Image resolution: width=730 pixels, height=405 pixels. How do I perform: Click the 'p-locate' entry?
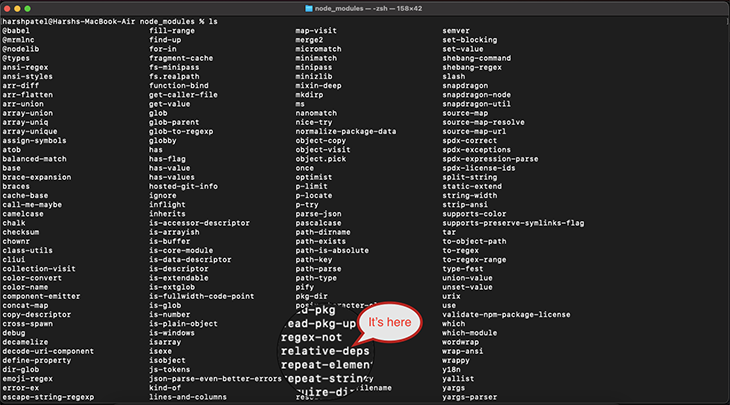(314, 196)
